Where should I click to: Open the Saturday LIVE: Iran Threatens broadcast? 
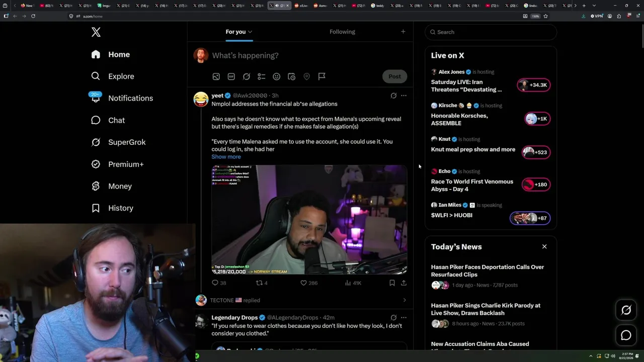pyautogui.click(x=466, y=86)
